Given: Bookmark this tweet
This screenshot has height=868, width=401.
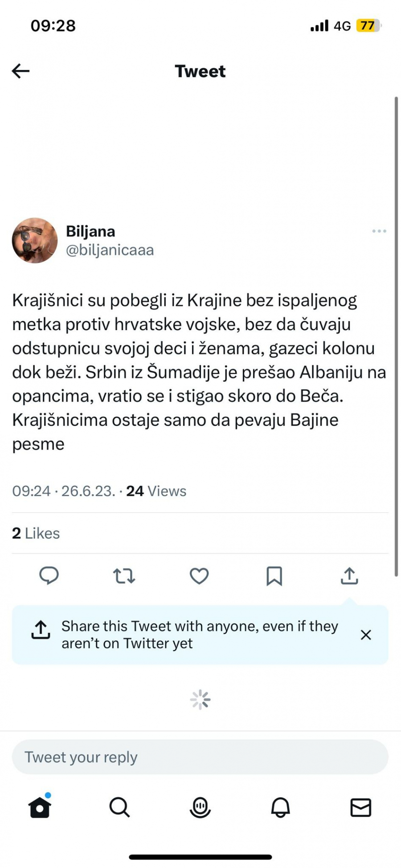Looking at the screenshot, I should point(274,576).
